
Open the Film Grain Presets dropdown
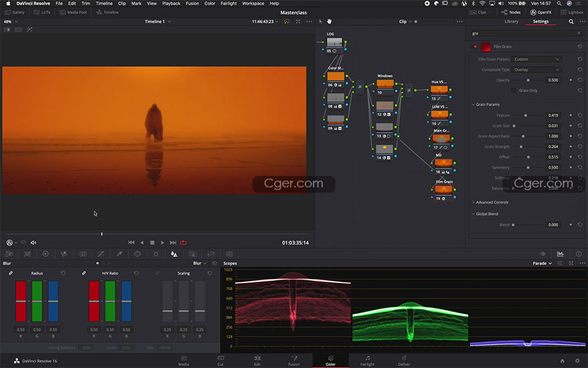point(537,60)
